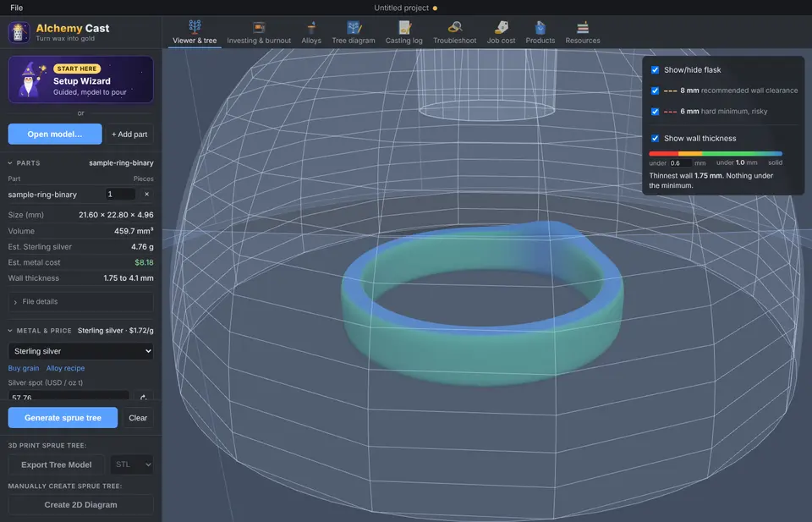Click Create 2D Diagram
The height and width of the screenshot is (522, 812).
coord(81,505)
